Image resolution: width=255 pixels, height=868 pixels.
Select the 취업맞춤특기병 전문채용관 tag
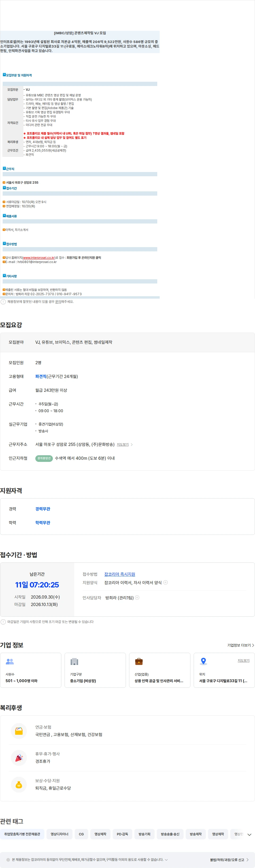point(22,834)
